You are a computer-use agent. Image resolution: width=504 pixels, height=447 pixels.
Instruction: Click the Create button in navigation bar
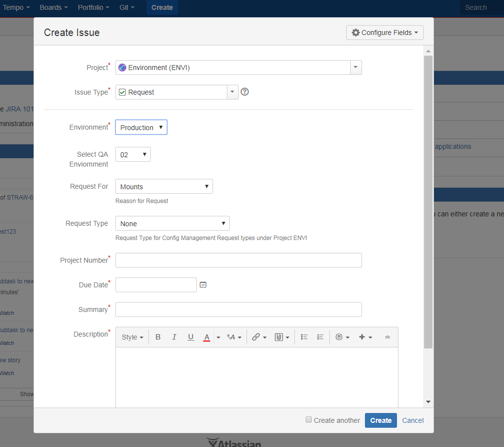162,7
